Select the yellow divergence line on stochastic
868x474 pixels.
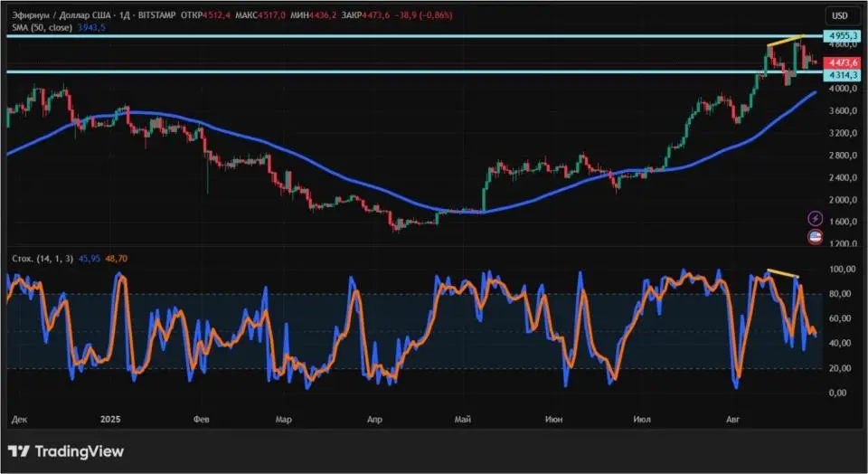click(x=783, y=273)
